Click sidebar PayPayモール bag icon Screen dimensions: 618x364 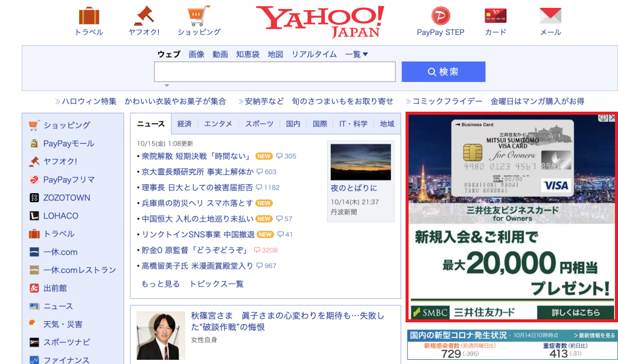click(x=34, y=144)
